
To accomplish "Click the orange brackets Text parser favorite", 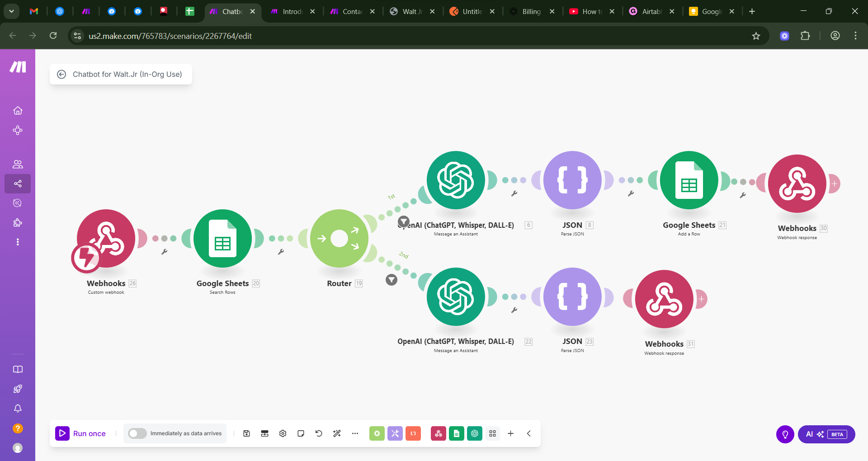I will pyautogui.click(x=413, y=433).
